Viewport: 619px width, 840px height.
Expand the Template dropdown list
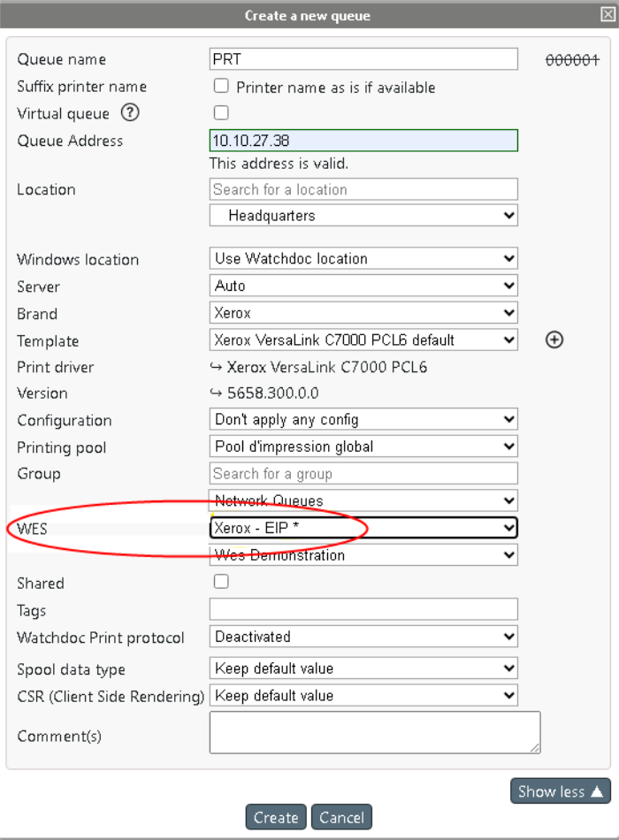363,340
